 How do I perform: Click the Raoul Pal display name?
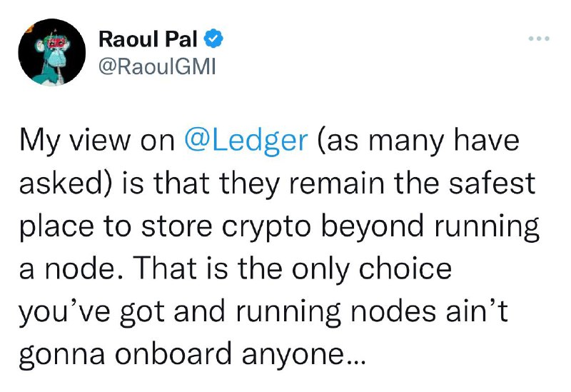148,39
